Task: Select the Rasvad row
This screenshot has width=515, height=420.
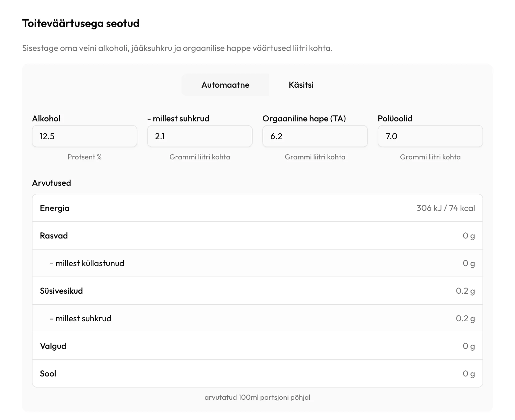Action: click(x=257, y=235)
